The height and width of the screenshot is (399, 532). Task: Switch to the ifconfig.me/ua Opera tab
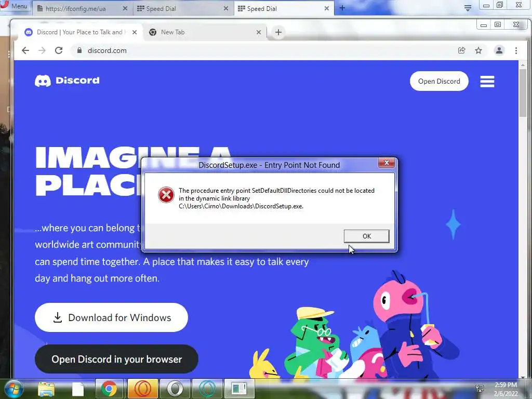pyautogui.click(x=82, y=8)
